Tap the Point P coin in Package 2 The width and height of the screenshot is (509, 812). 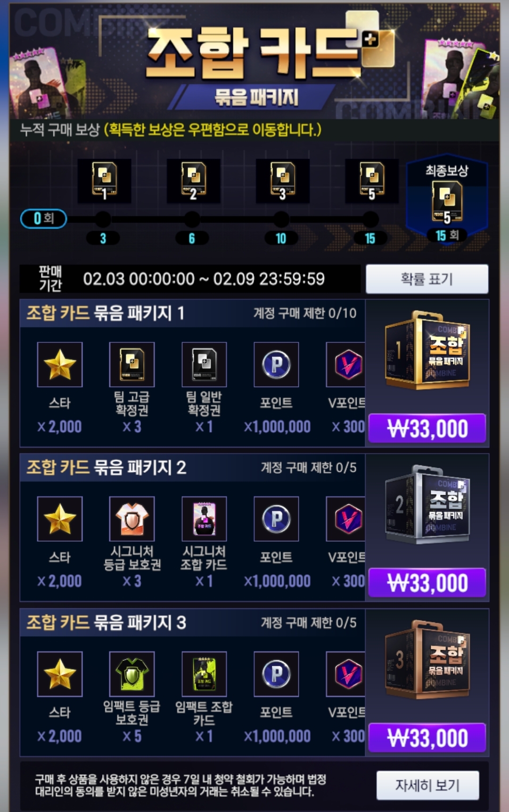[x=276, y=519]
